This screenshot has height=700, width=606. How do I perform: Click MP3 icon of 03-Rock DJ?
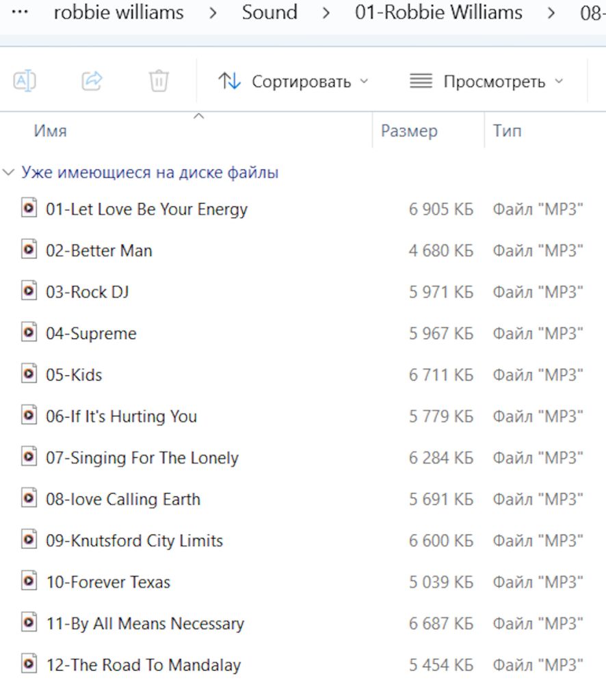pyautogui.click(x=29, y=291)
